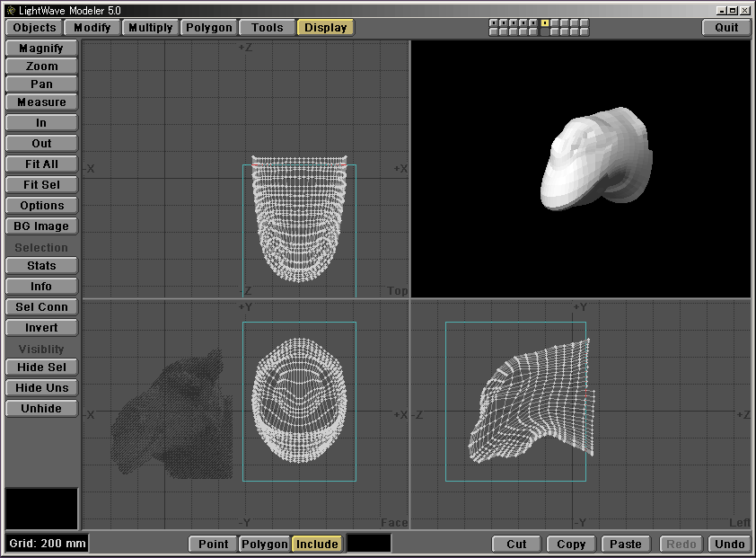This screenshot has height=558, width=756.
Task: Click the yellow active layer 6 button
Action: coord(545,22)
